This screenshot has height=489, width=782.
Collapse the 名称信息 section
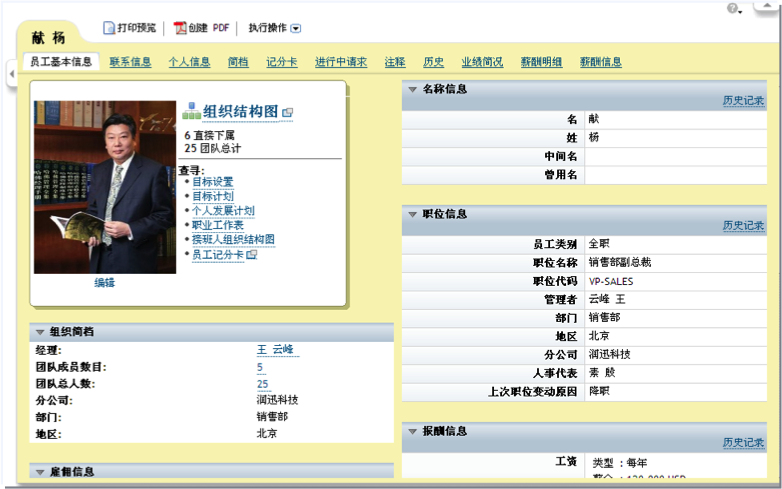[x=411, y=89]
